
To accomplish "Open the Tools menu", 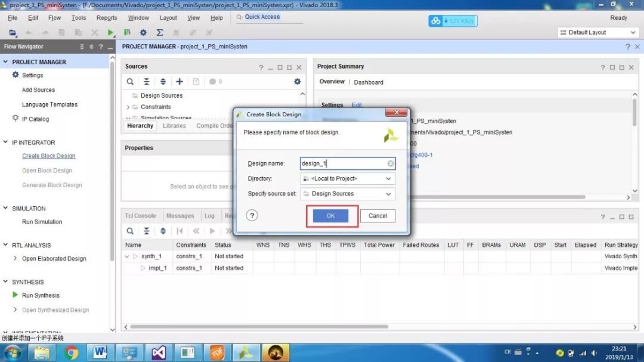I will click(79, 18).
